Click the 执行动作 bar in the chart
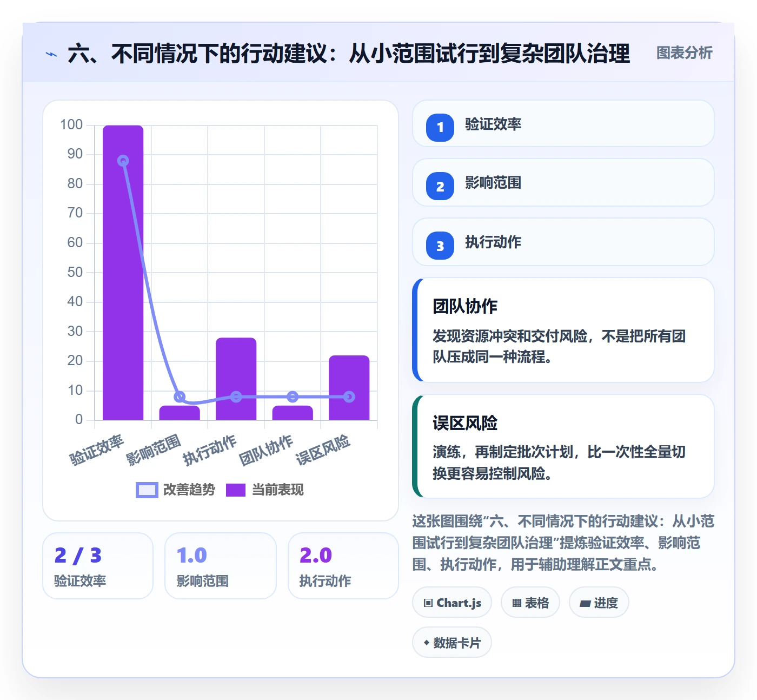The width and height of the screenshot is (757, 700). (236, 379)
